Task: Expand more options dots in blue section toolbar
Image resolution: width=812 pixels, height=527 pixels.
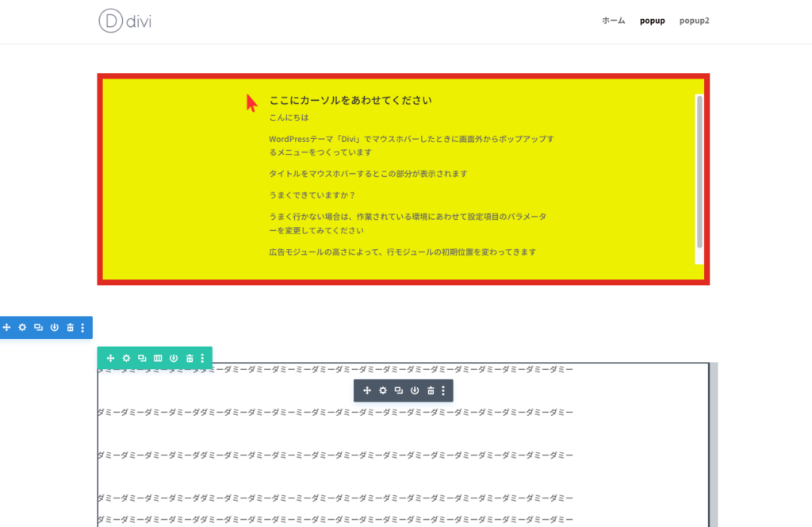Action: click(82, 327)
